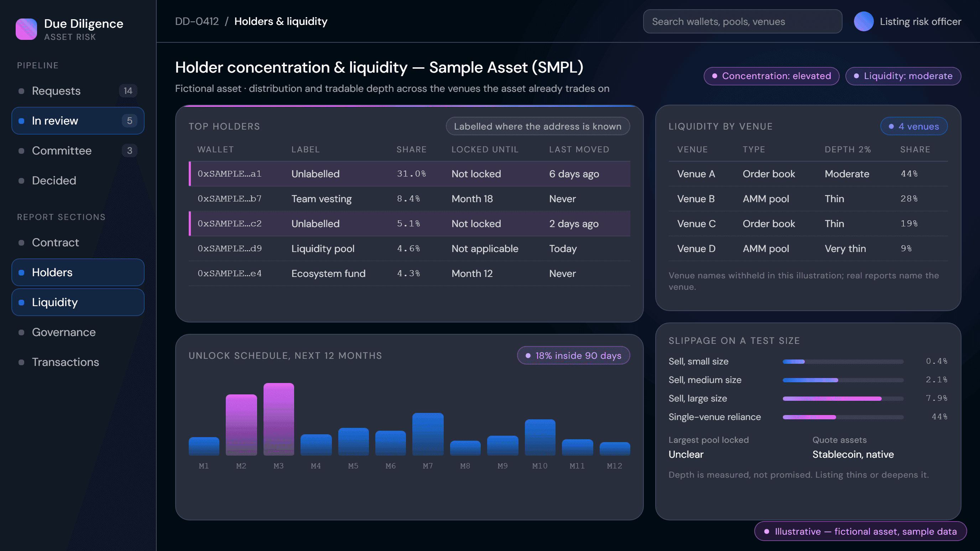
Task: Select wallet 0xSAMPLE…b7 row
Action: (x=410, y=199)
